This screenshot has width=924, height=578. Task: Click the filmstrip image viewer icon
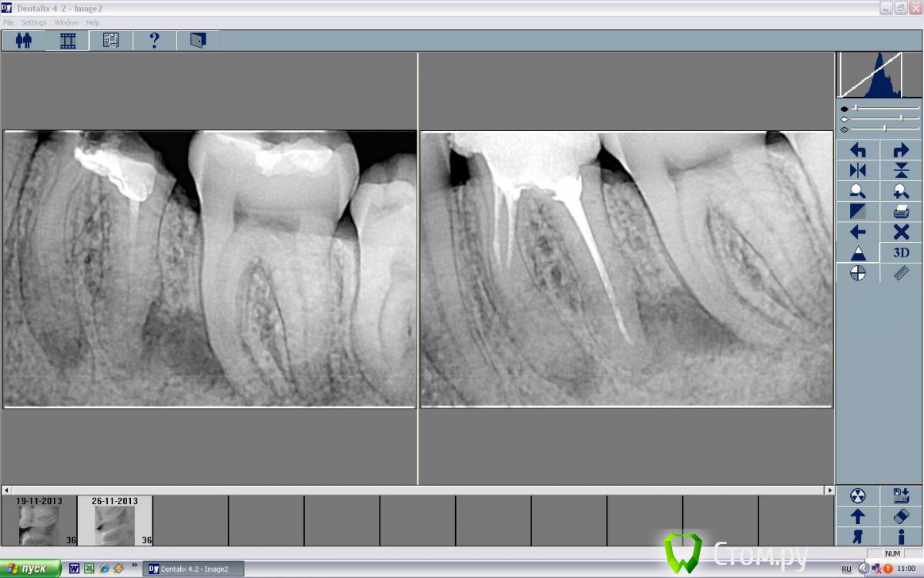(x=68, y=40)
